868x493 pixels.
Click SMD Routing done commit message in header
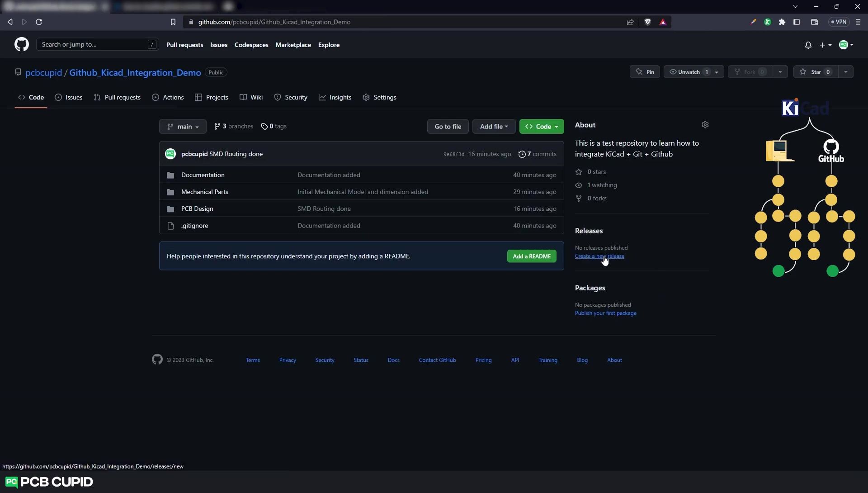click(x=236, y=154)
